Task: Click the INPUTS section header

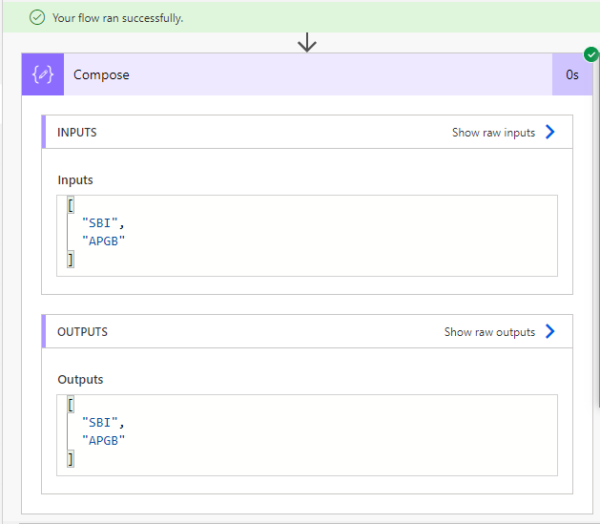Action: point(77,132)
